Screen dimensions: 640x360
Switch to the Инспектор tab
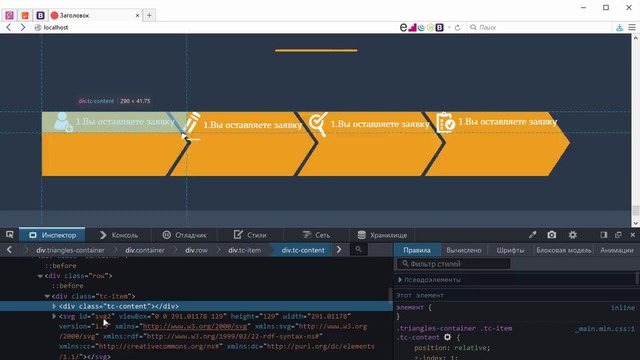pyautogui.click(x=52, y=235)
